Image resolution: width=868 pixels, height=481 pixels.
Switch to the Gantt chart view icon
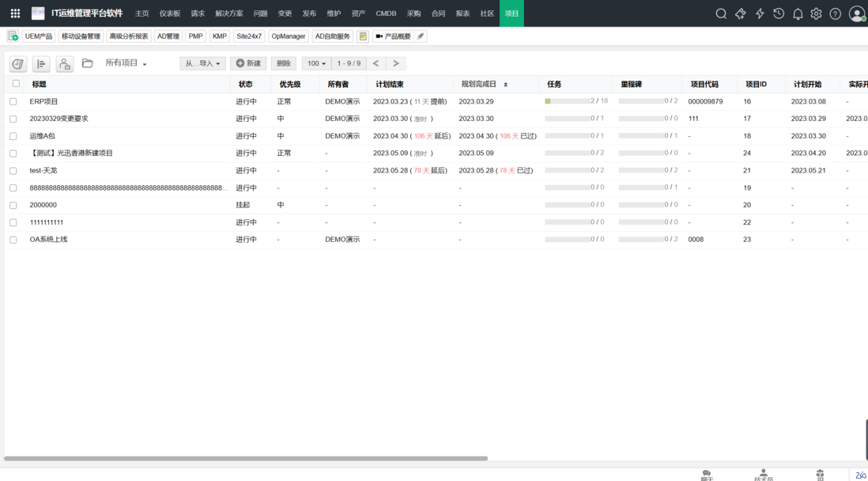tap(42, 64)
